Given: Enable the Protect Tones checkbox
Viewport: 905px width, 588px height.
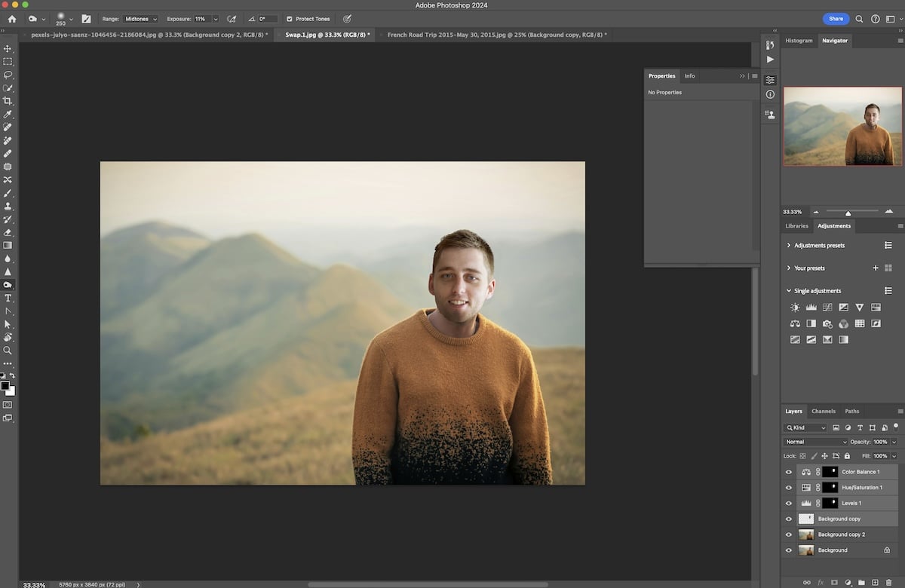Looking at the screenshot, I should pos(289,19).
